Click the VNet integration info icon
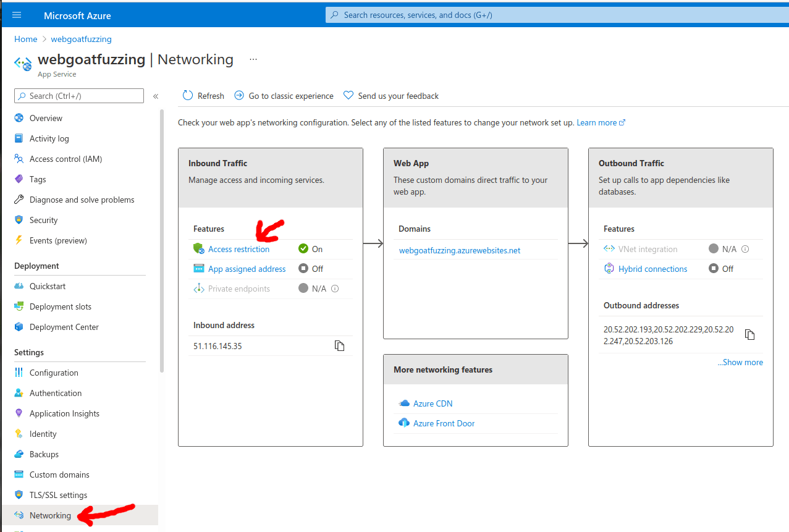Image resolution: width=789 pixels, height=532 pixels. 745,249
